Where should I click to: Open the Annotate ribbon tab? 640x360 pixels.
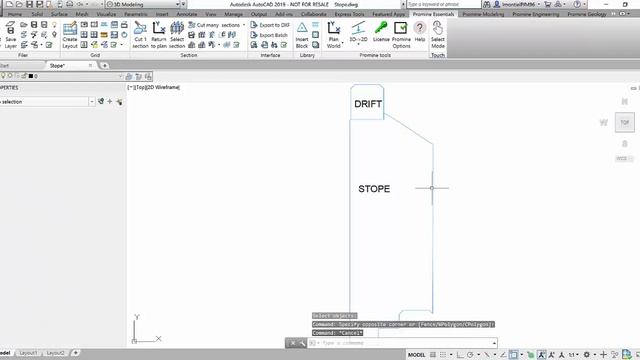(187, 14)
